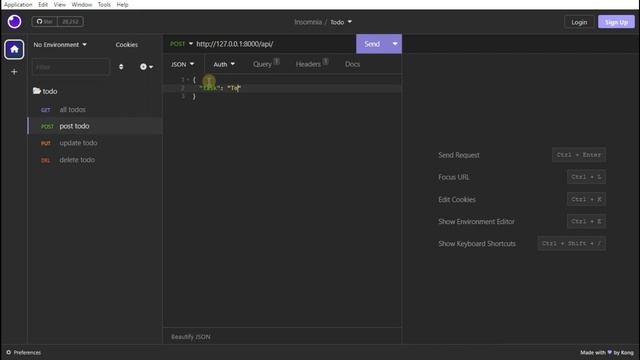Screen dimensions: 640x360
Task: Open the create request plus dropdown
Action: click(147, 67)
